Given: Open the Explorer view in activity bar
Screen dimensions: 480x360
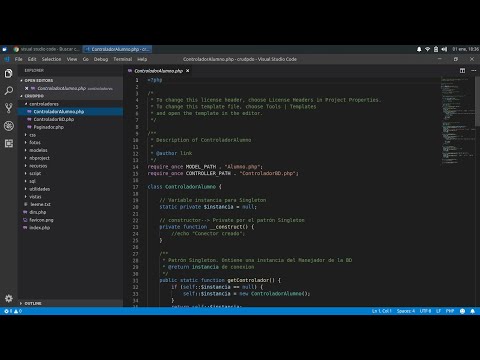Looking at the screenshot, I should tap(9, 73).
